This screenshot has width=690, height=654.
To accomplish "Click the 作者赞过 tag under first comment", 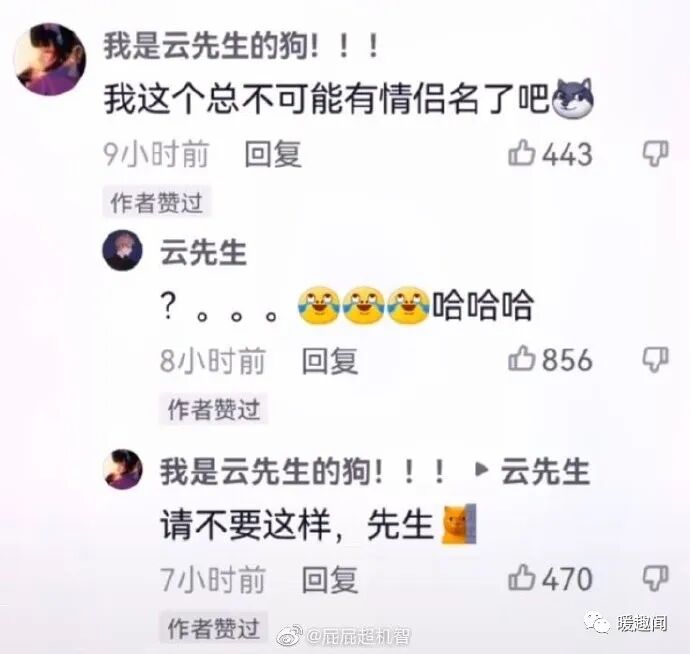I will coord(157,202).
